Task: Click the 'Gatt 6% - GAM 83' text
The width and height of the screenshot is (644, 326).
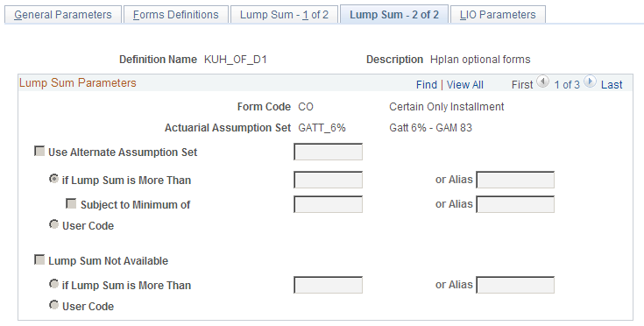Action: tap(430, 128)
